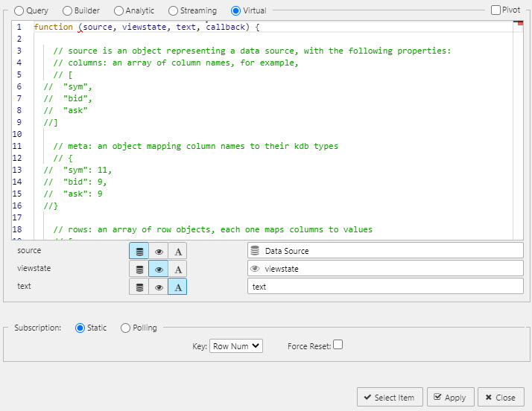Set viewstate row type to text icon
Image resolution: width=532 pixels, height=411 pixels.
click(177, 269)
